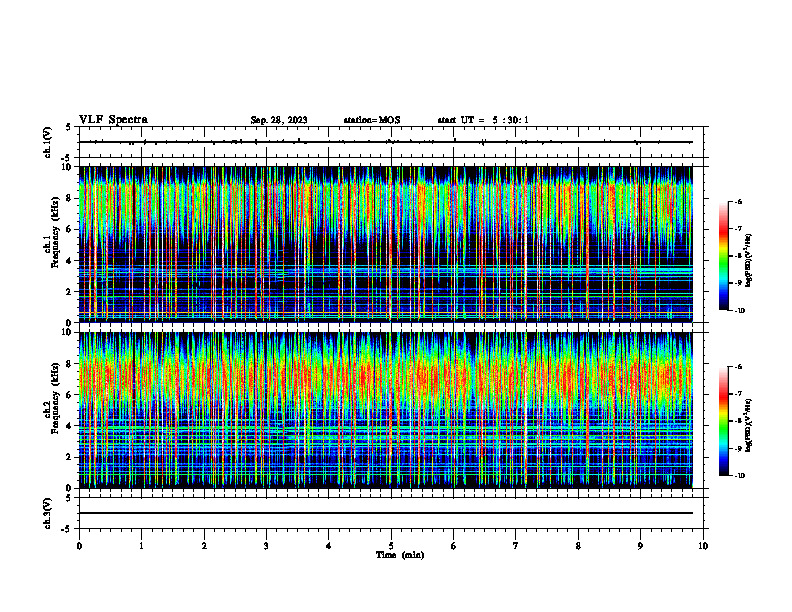The image size is (792, 612).
Task: Click the "VLF Spectra" plot title
Action: tap(113, 120)
